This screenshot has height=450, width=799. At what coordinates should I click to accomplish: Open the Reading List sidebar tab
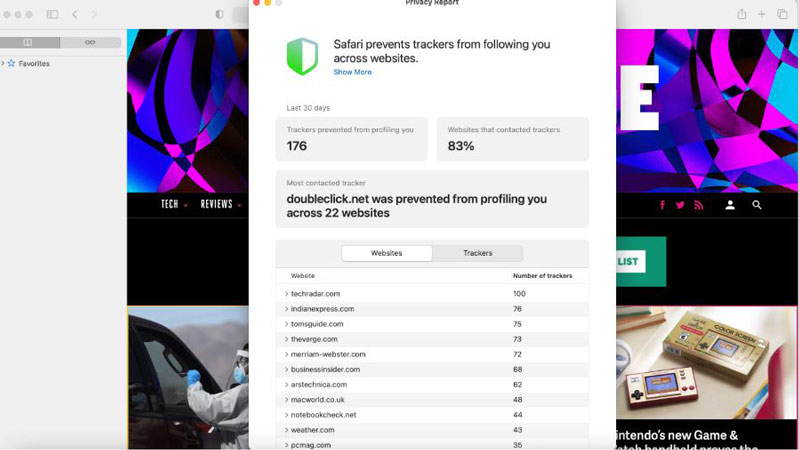pos(90,42)
